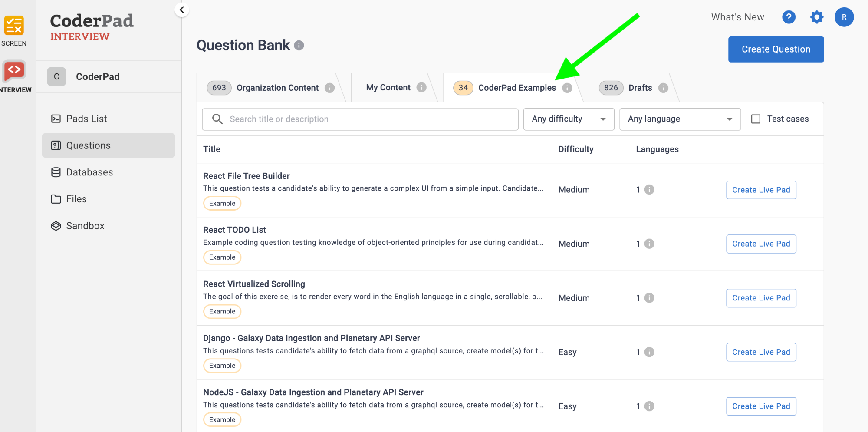Screen dimensions: 868x432
Task: Create Live Pad for React File Tree Builder
Action: [x=761, y=190]
